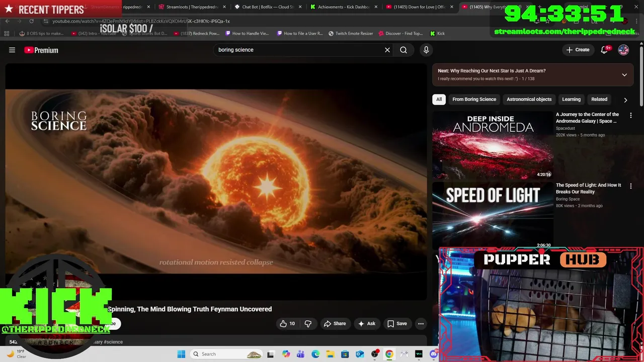Switch to Down for Love tab
Screen dimensions: 644x362
[419, 7]
